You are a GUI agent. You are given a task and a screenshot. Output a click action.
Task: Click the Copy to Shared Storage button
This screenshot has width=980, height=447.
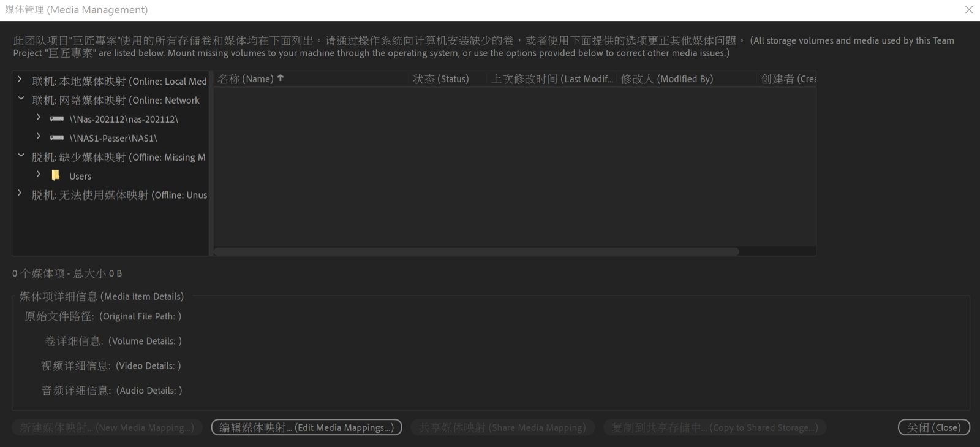(715, 427)
